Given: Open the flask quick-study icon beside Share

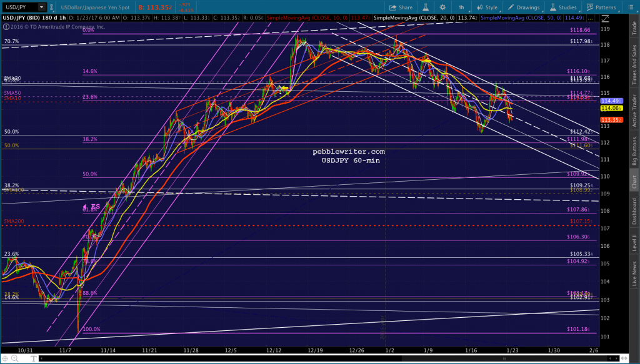Looking at the screenshot, I should pyautogui.click(x=425, y=7).
